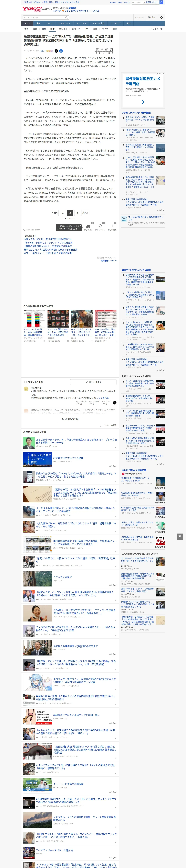186x868 pixels.
Task: Open 国際 category in sub-navigation
Action: click(x=44, y=29)
